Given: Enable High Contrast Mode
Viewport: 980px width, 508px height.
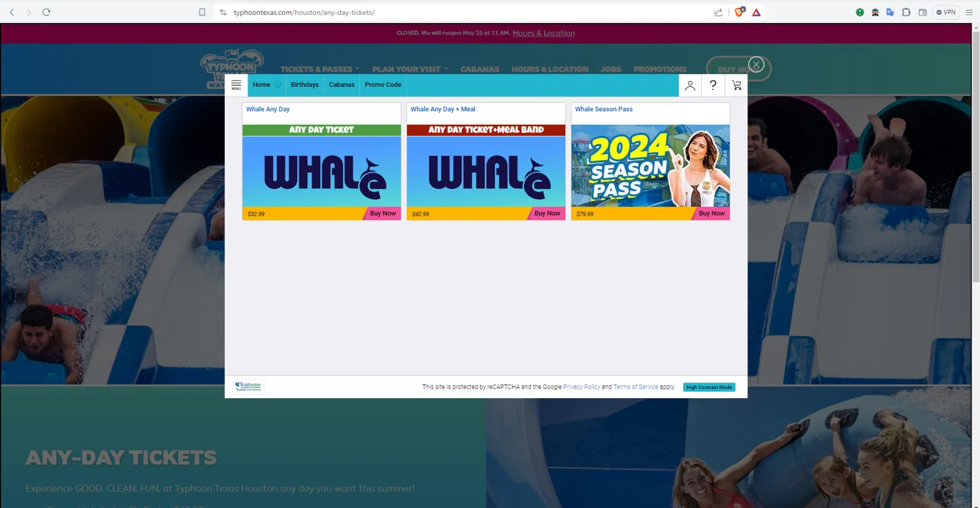Looking at the screenshot, I should 709,387.
